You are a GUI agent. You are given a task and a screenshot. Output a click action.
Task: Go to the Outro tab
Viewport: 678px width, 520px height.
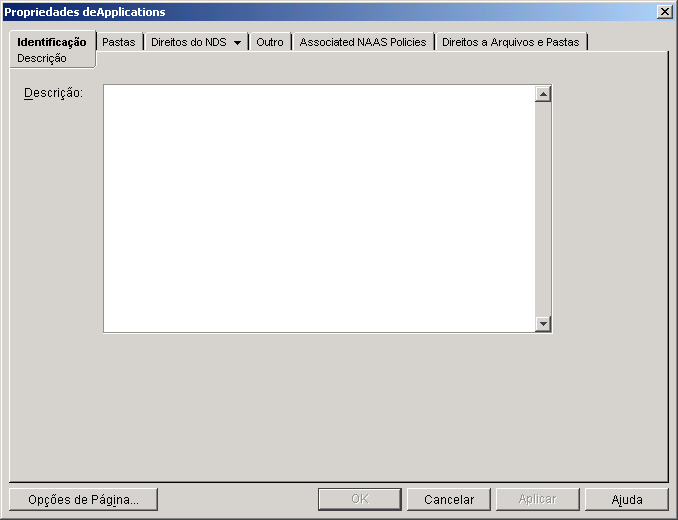tap(270, 42)
